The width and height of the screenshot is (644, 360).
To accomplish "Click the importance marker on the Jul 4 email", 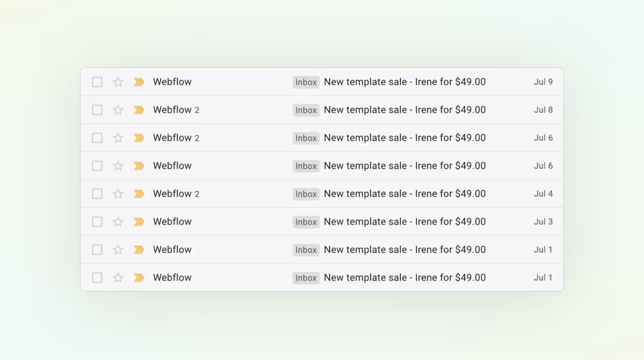I will 138,193.
